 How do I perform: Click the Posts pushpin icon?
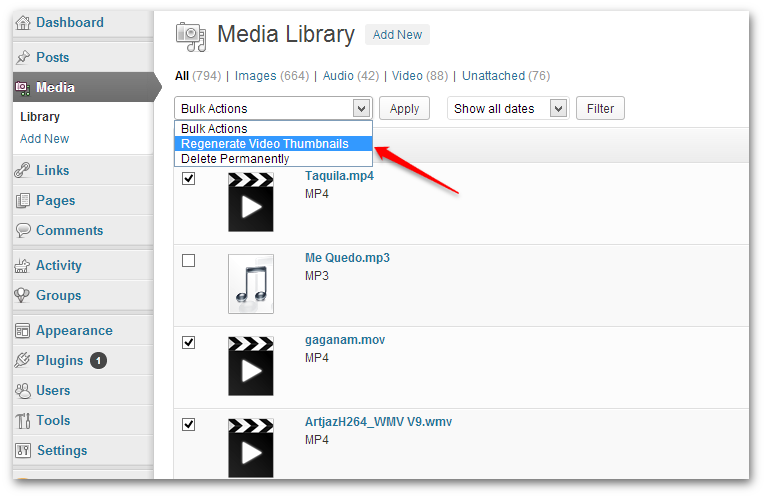click(23, 57)
